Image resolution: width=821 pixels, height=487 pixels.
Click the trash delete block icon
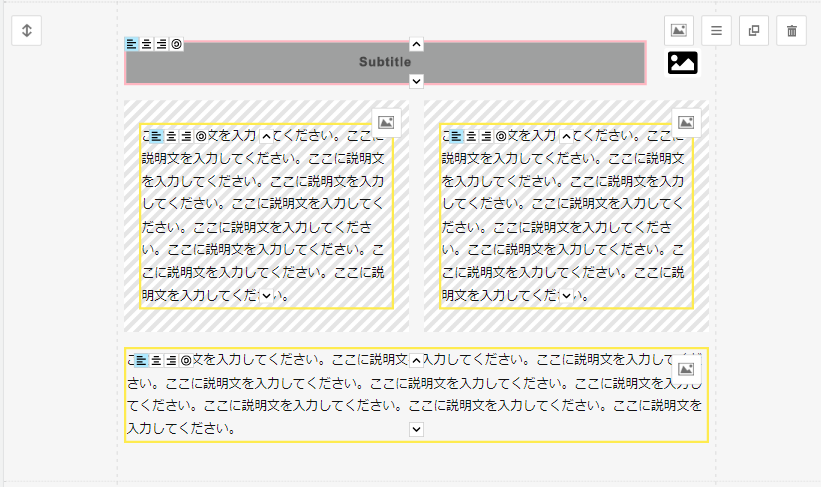point(792,31)
